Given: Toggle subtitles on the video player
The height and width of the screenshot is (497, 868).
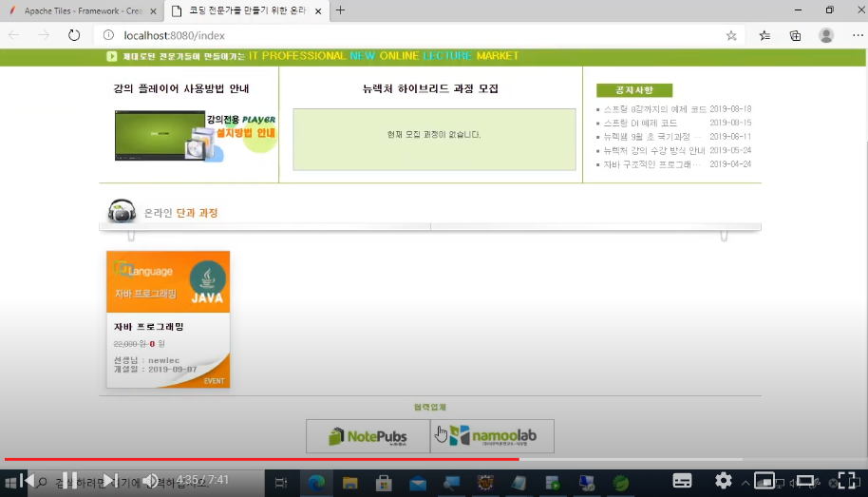Looking at the screenshot, I should [682, 481].
